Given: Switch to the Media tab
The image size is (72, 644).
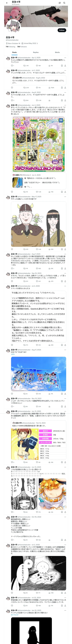Looking at the screenshot, I should (x=57, y=52).
